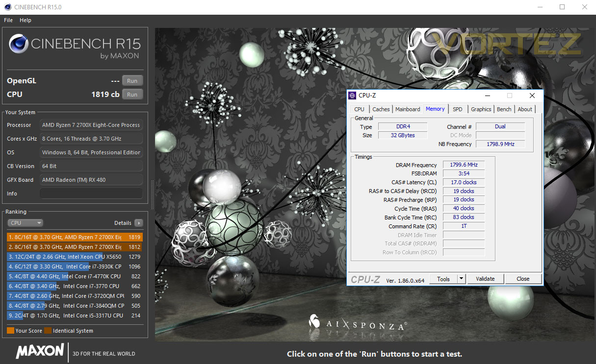Click the Validate button in CPU-Z

pos(485,279)
